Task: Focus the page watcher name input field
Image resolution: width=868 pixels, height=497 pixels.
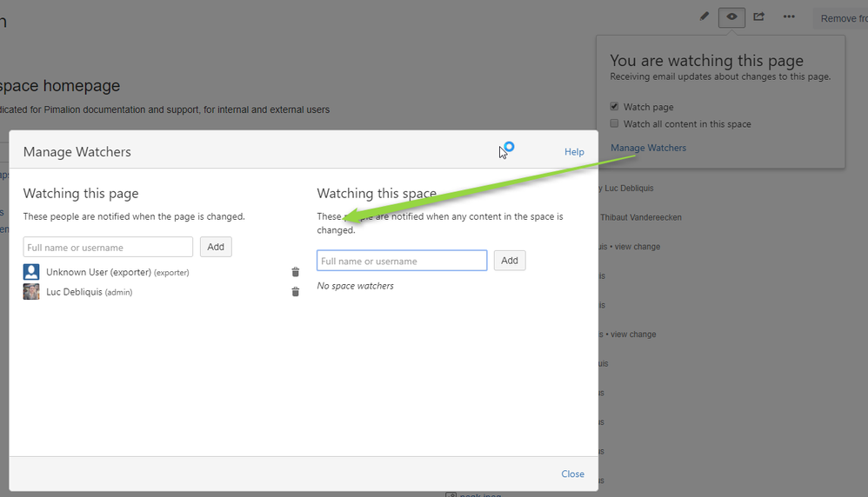Action: 108,247
